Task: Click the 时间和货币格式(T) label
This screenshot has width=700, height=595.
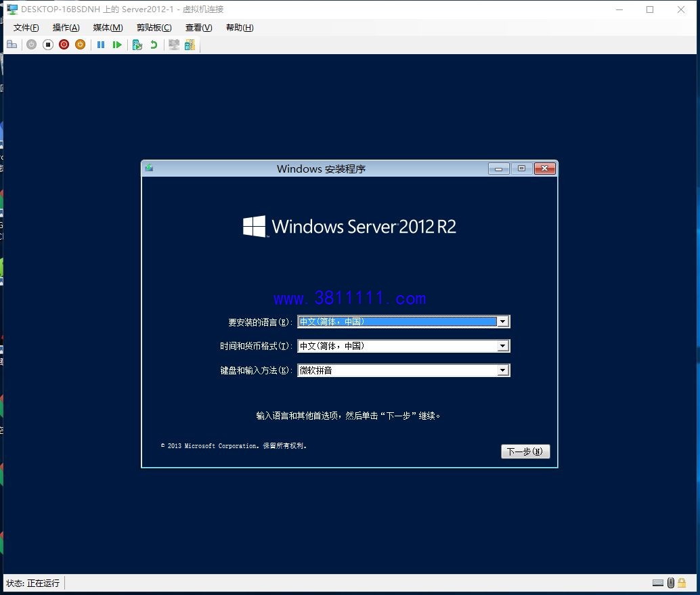Action: [257, 346]
